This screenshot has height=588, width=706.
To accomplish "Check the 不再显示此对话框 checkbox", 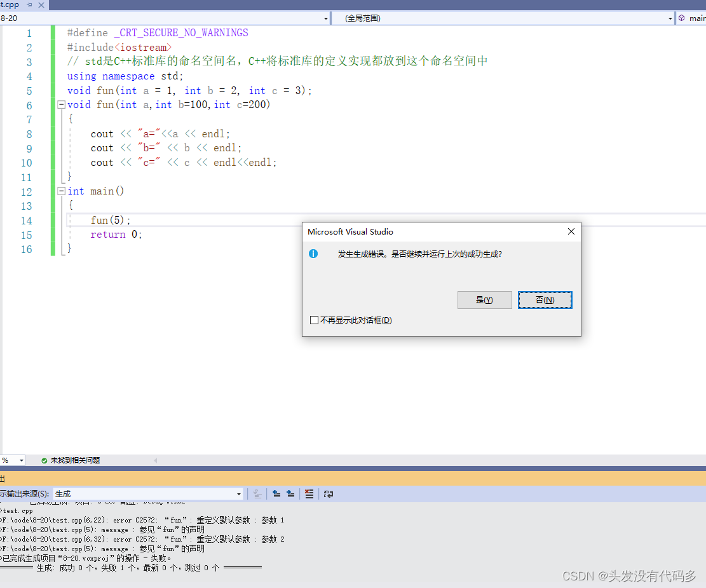I will click(314, 320).
